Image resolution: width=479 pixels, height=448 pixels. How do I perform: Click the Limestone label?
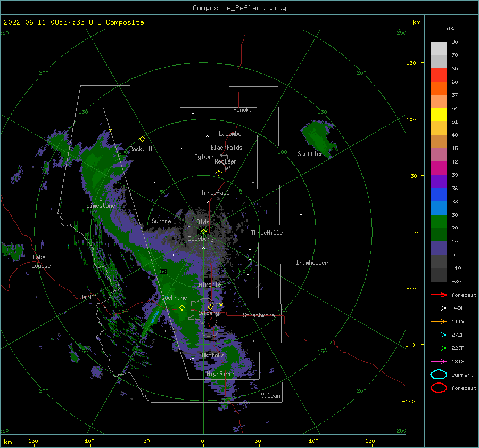click(101, 206)
